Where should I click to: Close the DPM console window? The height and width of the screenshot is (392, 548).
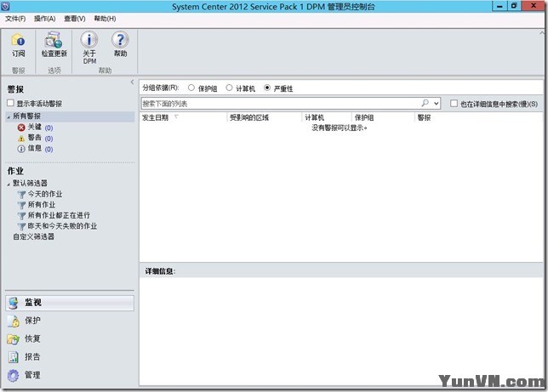[x=534, y=6]
